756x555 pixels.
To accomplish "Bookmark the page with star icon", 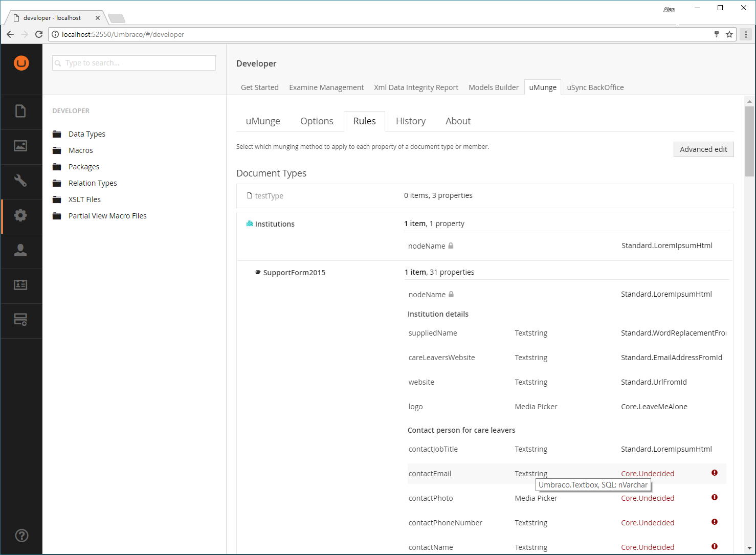I will (x=729, y=34).
